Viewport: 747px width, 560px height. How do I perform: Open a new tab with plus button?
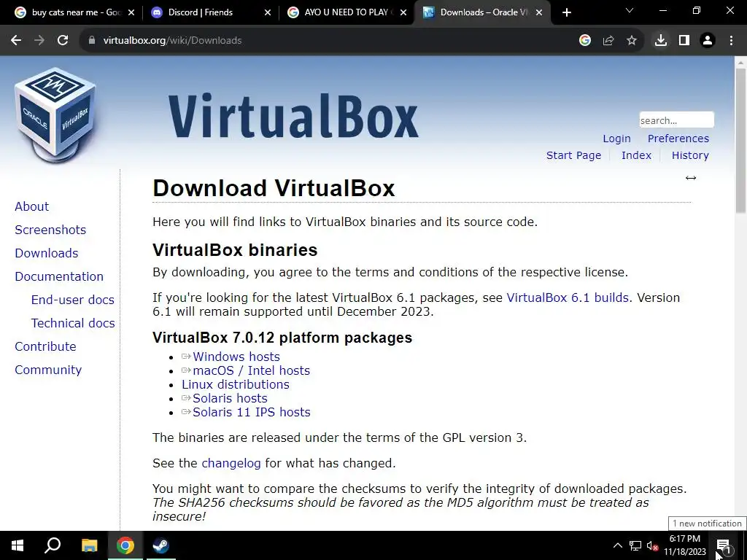[x=566, y=13]
